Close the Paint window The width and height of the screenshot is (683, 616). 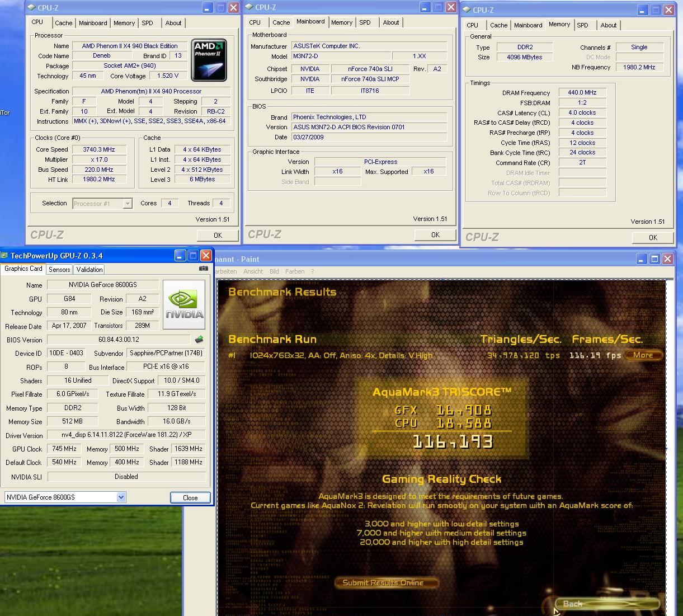tap(667, 258)
